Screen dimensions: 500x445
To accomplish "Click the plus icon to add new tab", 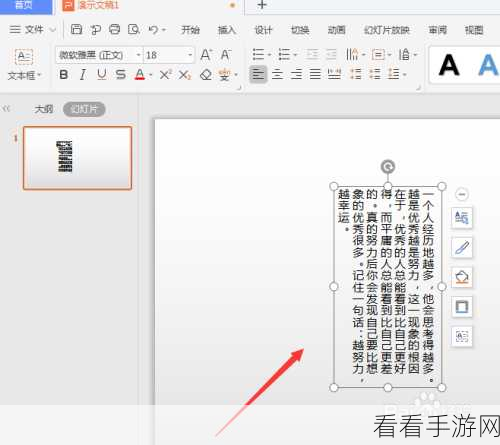I will coord(262,5).
